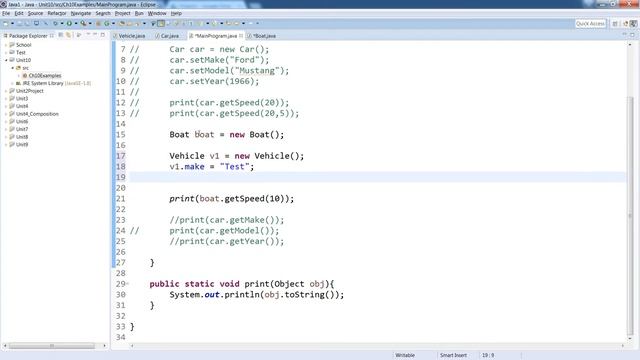Switch to the Car.java tab
640x360 pixels.
tap(167, 36)
